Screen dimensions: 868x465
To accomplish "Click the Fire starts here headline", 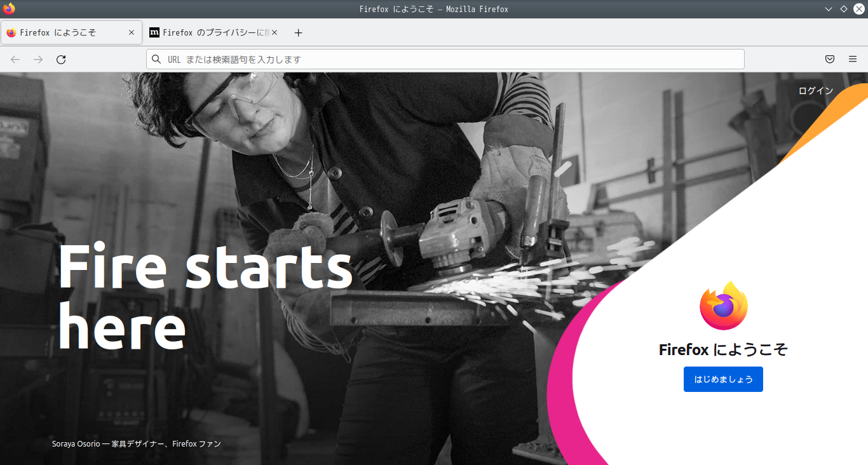I will pos(205,297).
